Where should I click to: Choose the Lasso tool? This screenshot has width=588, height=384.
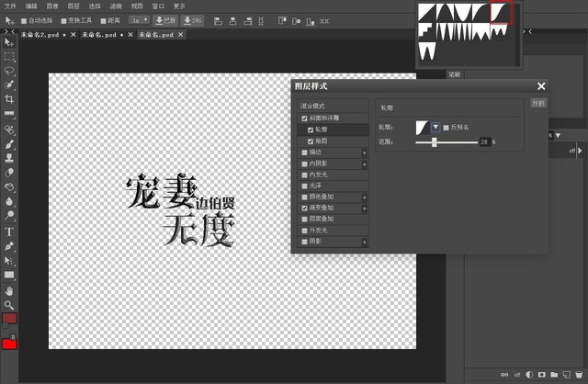point(9,70)
